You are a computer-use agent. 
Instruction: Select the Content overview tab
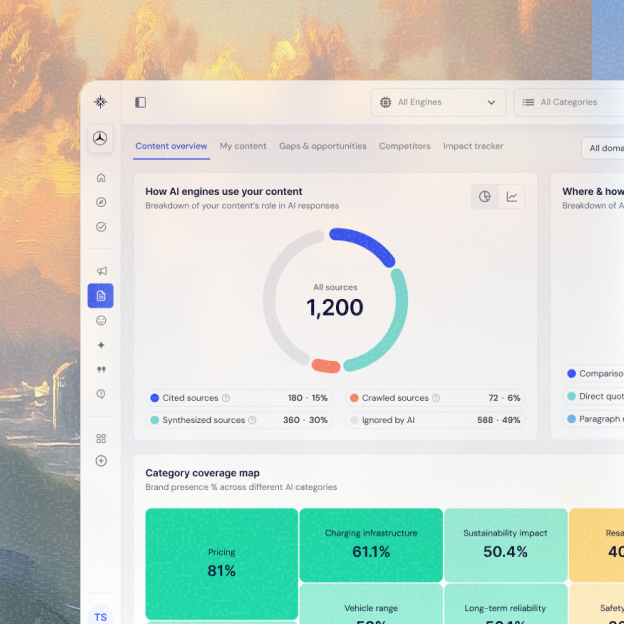click(x=171, y=146)
